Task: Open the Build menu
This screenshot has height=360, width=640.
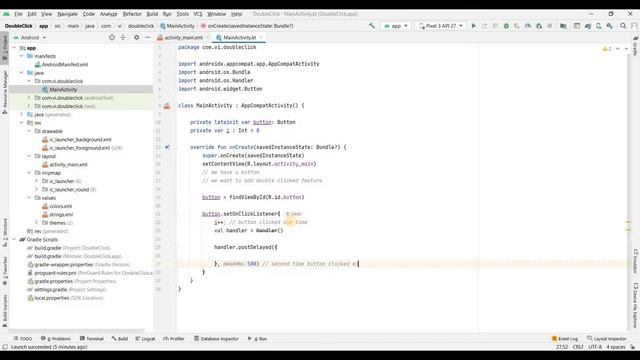Action: pos(152,14)
